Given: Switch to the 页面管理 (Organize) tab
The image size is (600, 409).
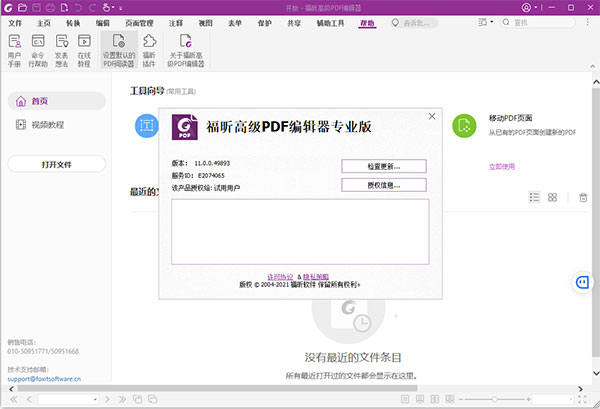Looking at the screenshot, I should coord(139,23).
